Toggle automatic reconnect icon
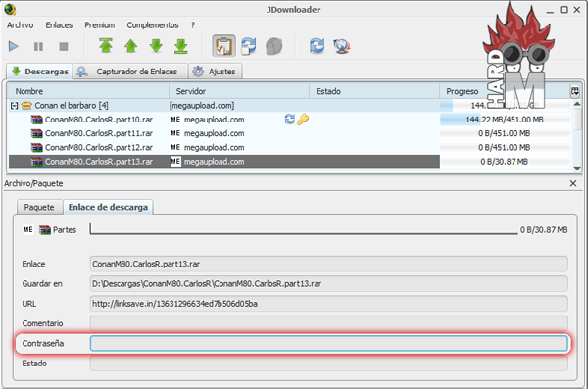 pyautogui.click(x=249, y=46)
